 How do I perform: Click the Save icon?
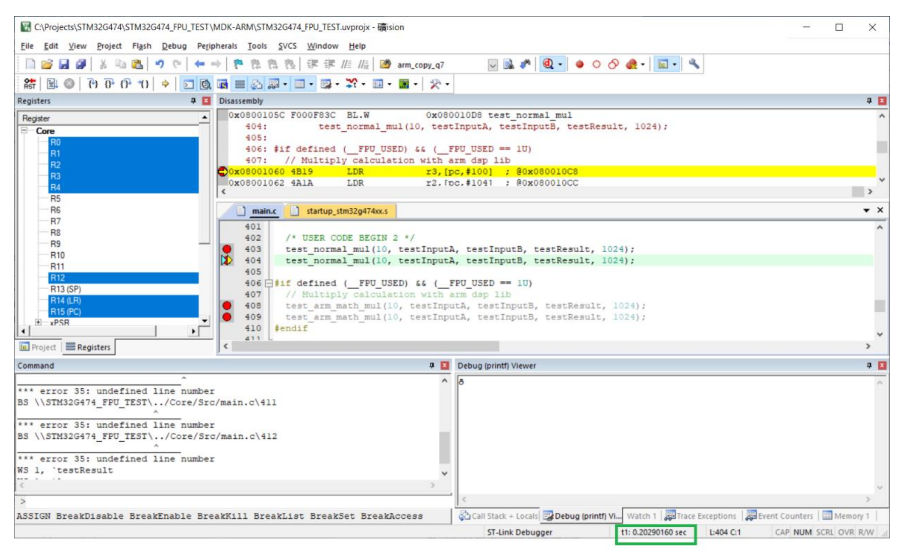[x=64, y=64]
